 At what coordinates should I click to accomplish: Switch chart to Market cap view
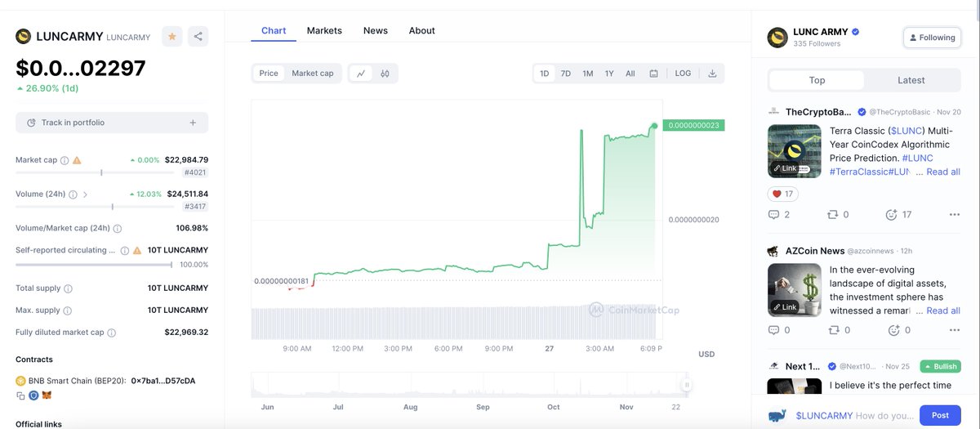click(x=313, y=74)
